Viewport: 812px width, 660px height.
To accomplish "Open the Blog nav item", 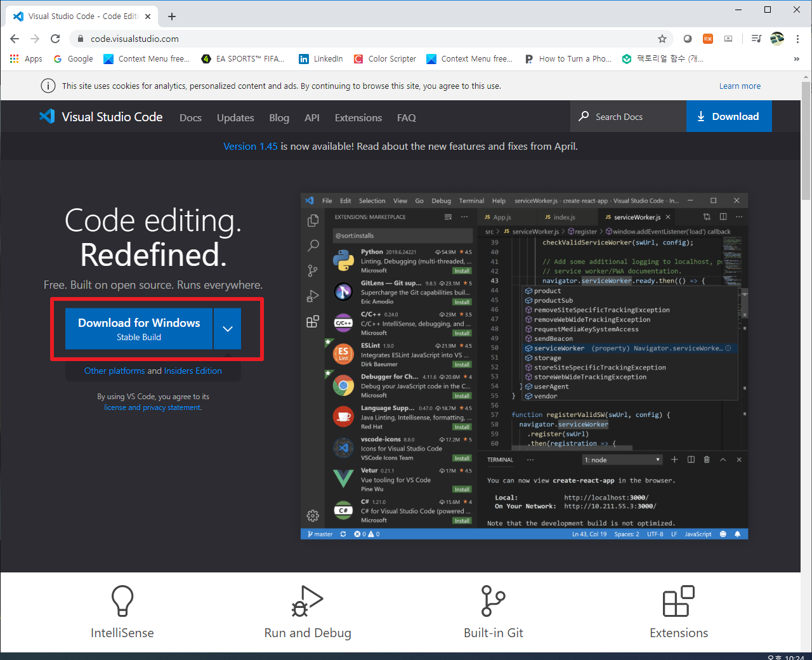I will pyautogui.click(x=279, y=117).
